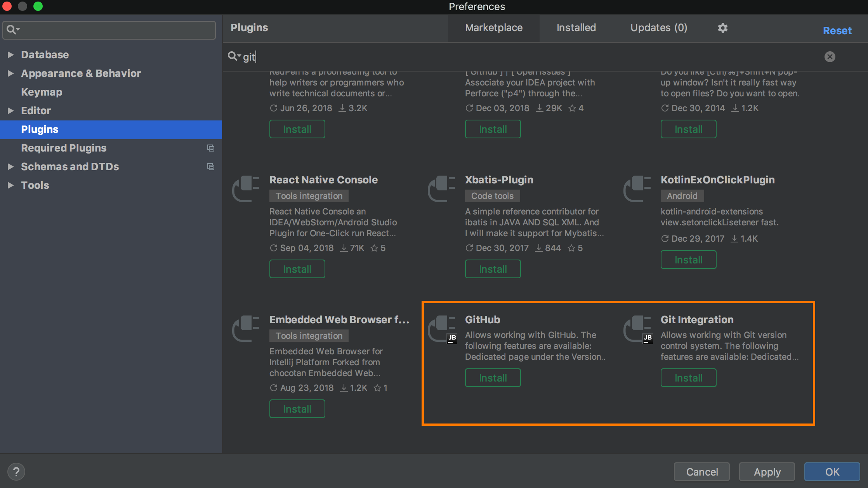Viewport: 868px width, 488px height.
Task: Install the Xbatis-Plugin
Action: tap(493, 269)
